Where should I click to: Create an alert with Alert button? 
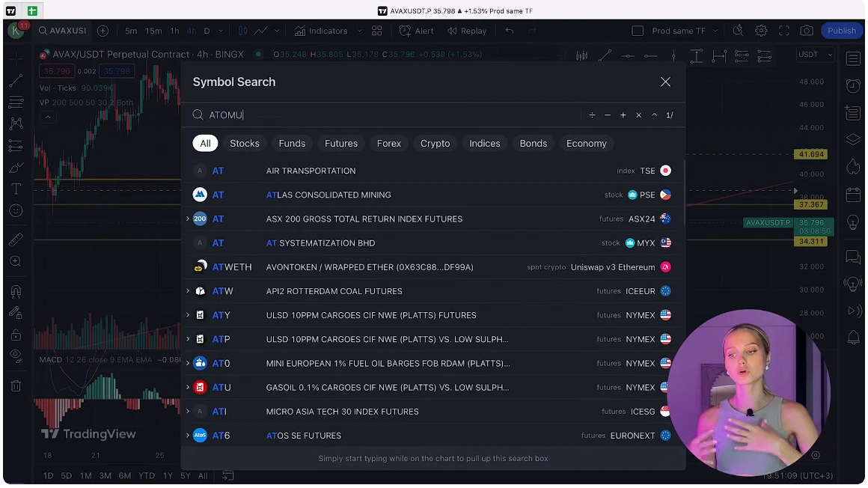[x=416, y=31]
